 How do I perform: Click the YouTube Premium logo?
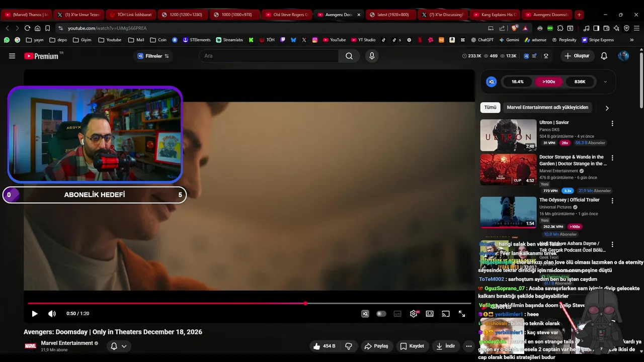point(42,56)
